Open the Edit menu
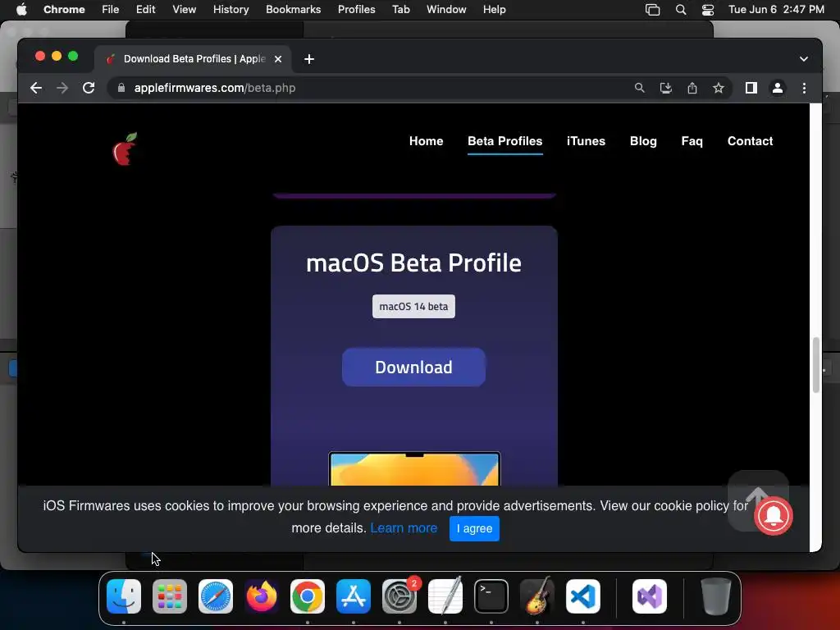The width and height of the screenshot is (840, 630). (146, 10)
